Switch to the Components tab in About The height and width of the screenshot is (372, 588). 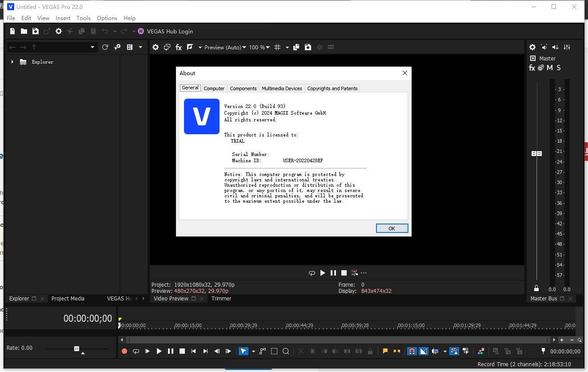[243, 88]
